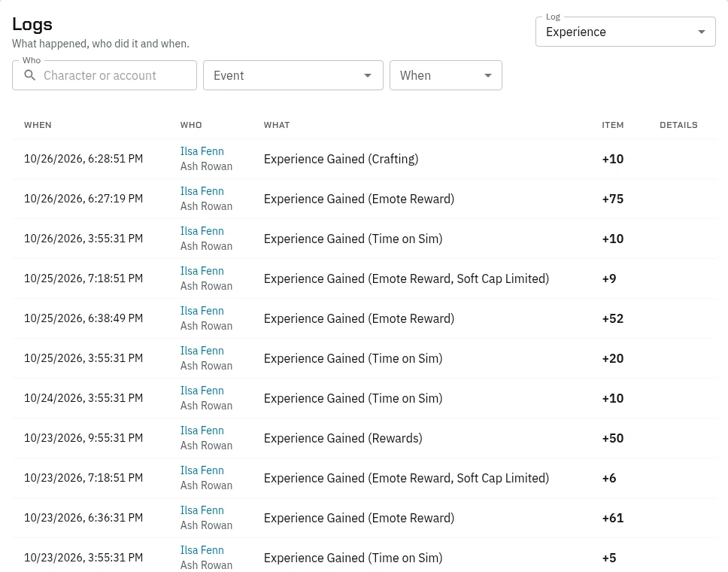Select the +6 item value

[x=609, y=479]
